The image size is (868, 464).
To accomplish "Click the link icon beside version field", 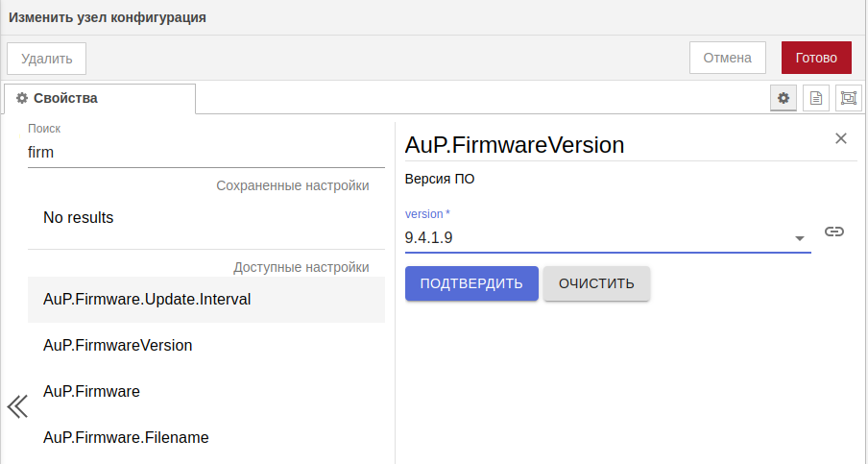I will [x=834, y=232].
